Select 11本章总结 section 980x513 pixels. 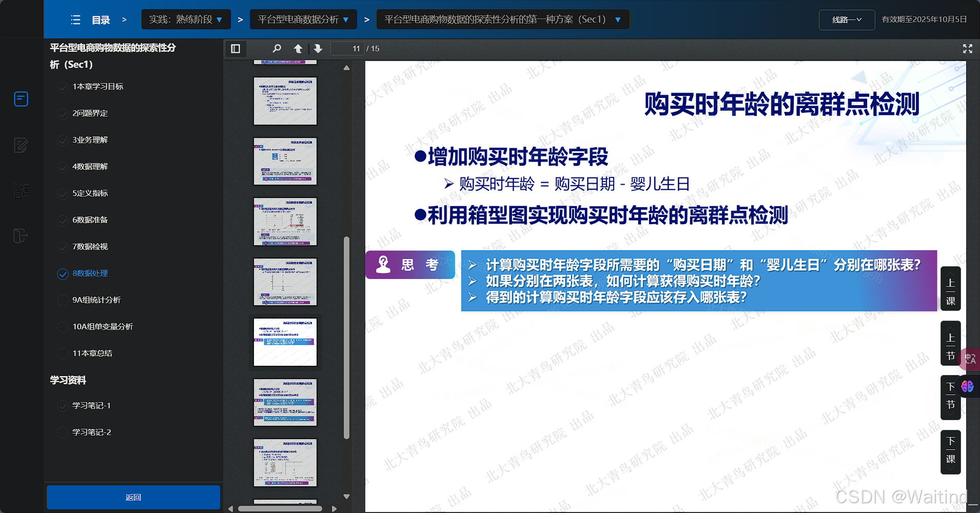[x=92, y=353]
